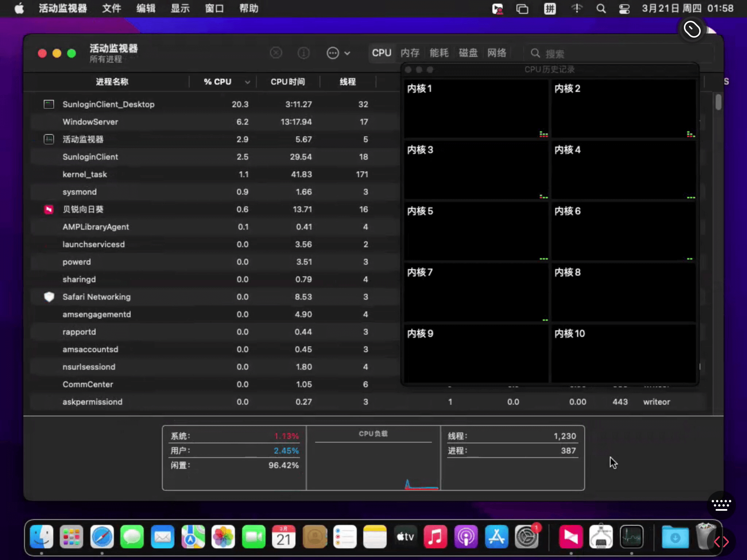
Task: Click the 内核 1 graph in CPU历史记录
Action: point(476,109)
